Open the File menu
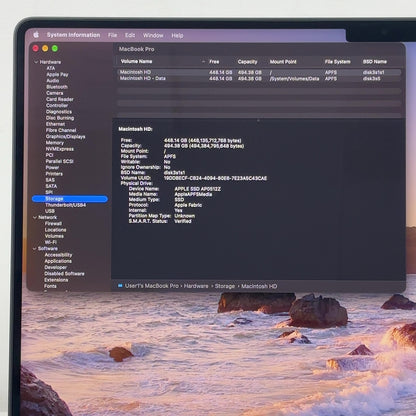The image size is (416, 416). click(x=112, y=35)
